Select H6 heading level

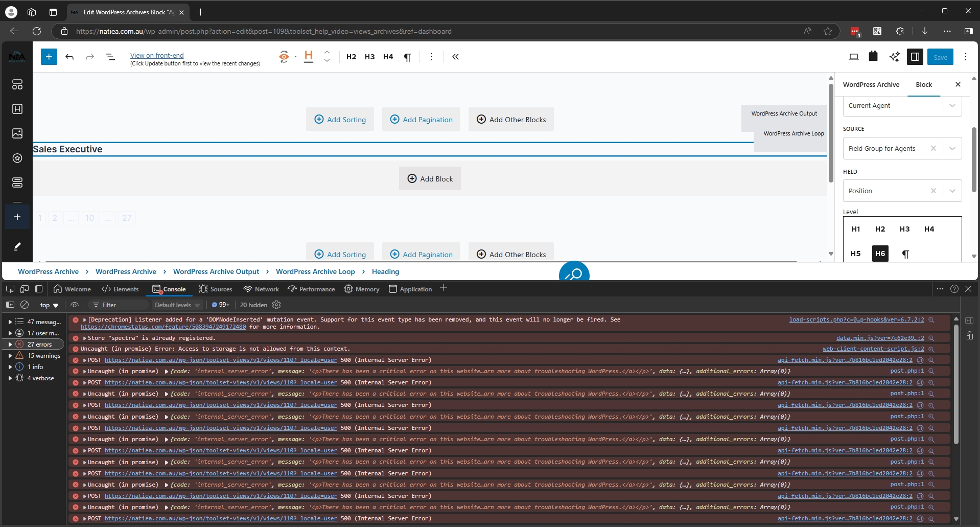(x=880, y=254)
